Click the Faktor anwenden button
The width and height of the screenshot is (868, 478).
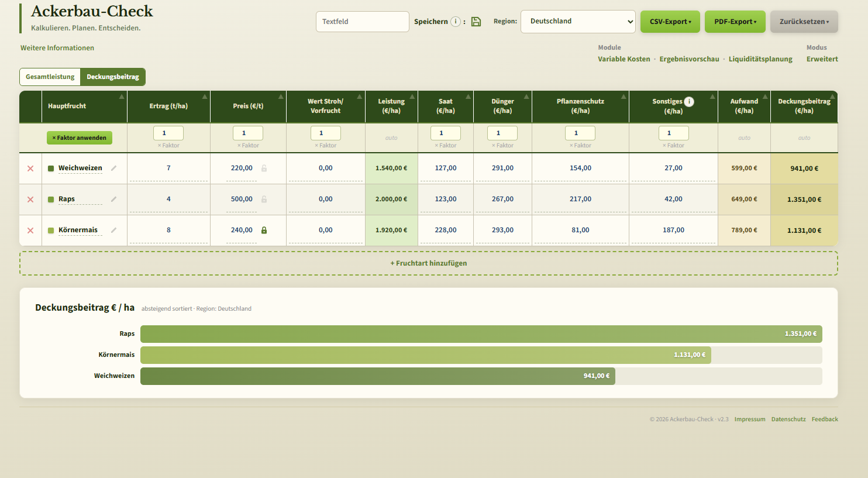(80, 138)
